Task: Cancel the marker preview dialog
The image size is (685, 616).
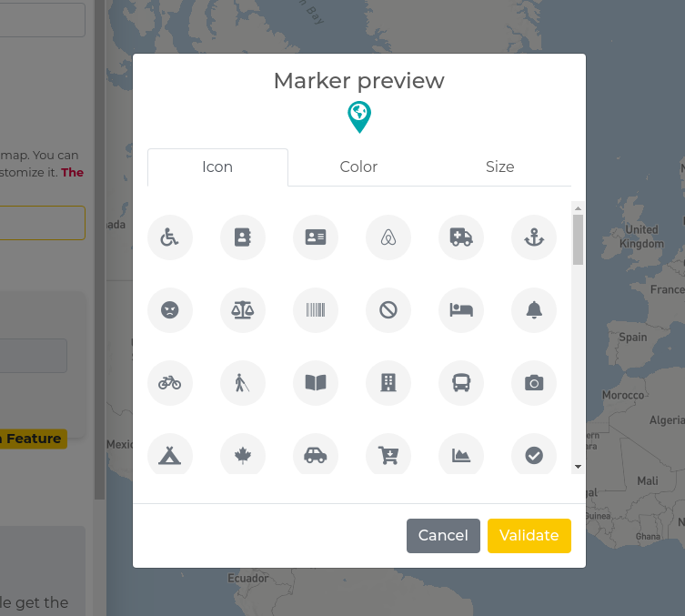Action: [x=443, y=536]
